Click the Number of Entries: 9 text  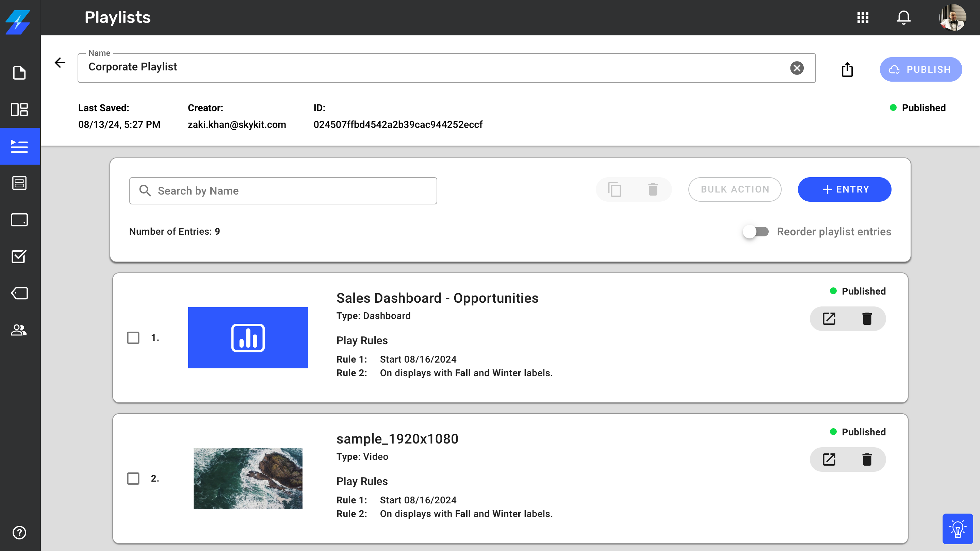pyautogui.click(x=175, y=232)
